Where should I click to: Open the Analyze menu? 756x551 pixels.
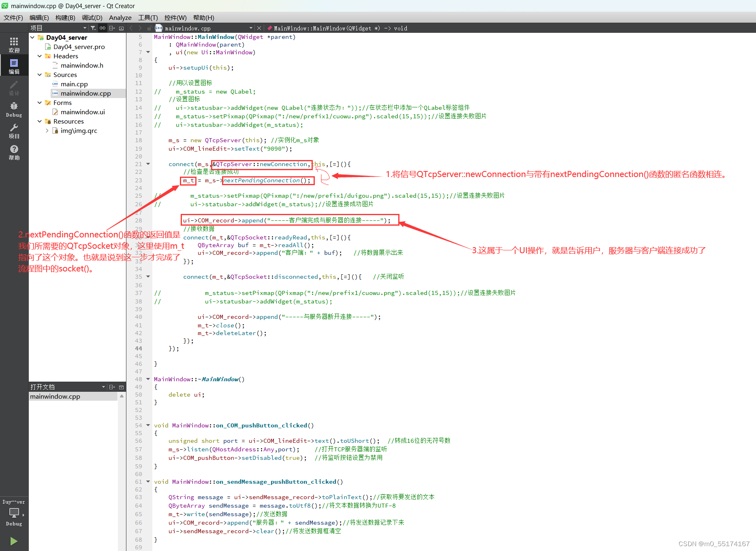click(x=120, y=17)
